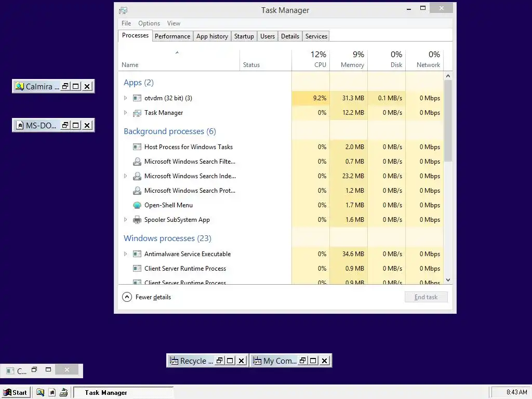Click the Client Server Runtime Process icon above the cut-off row

click(137, 269)
